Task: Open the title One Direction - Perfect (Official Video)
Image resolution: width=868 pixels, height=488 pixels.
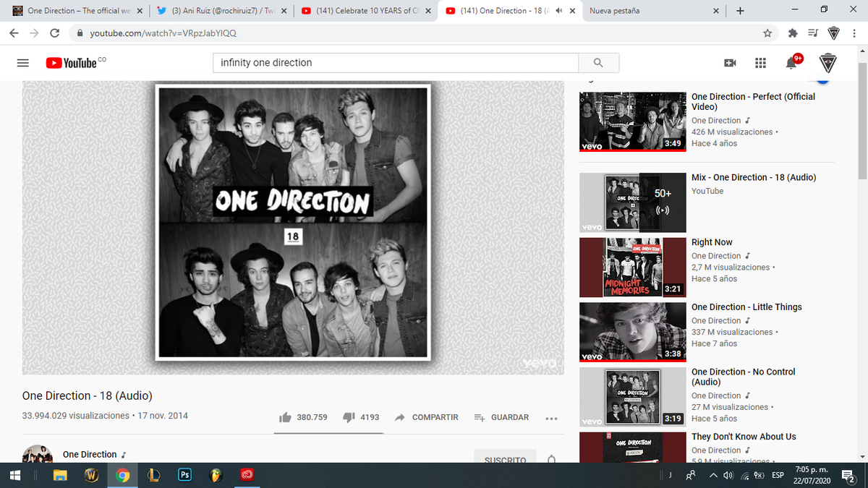Action: pos(753,101)
